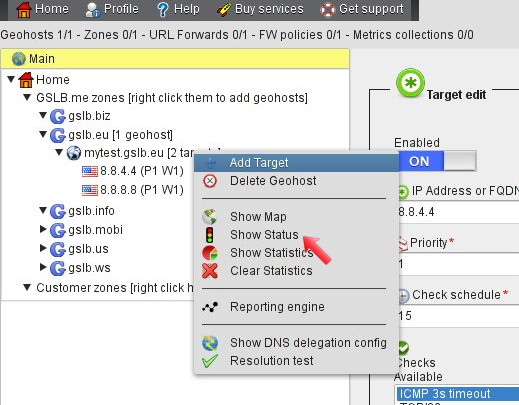This screenshot has width=519, height=405.
Task: Open Profile via the user icon
Action: click(92, 9)
